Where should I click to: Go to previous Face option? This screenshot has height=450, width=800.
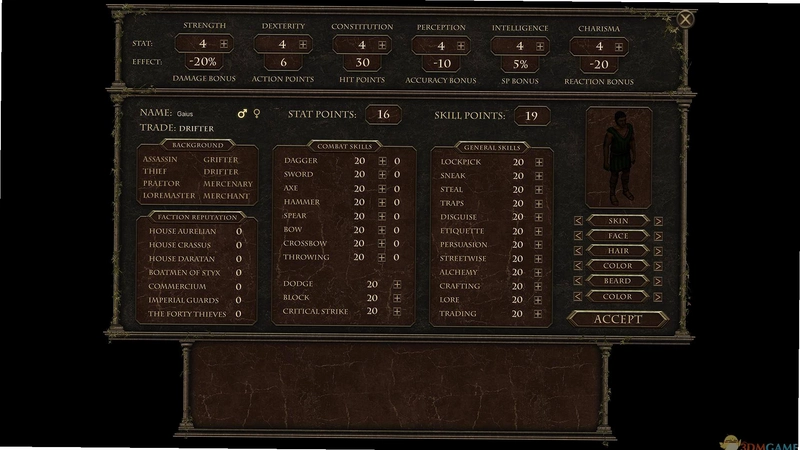click(x=578, y=236)
